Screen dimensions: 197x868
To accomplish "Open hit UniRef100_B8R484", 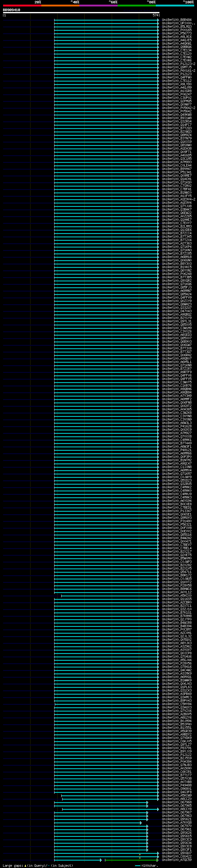I will (177, 20).
